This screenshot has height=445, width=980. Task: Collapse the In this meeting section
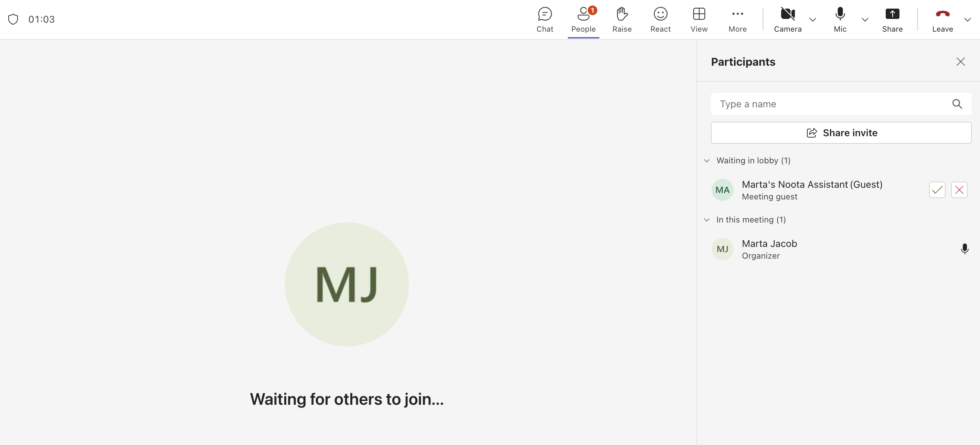706,220
